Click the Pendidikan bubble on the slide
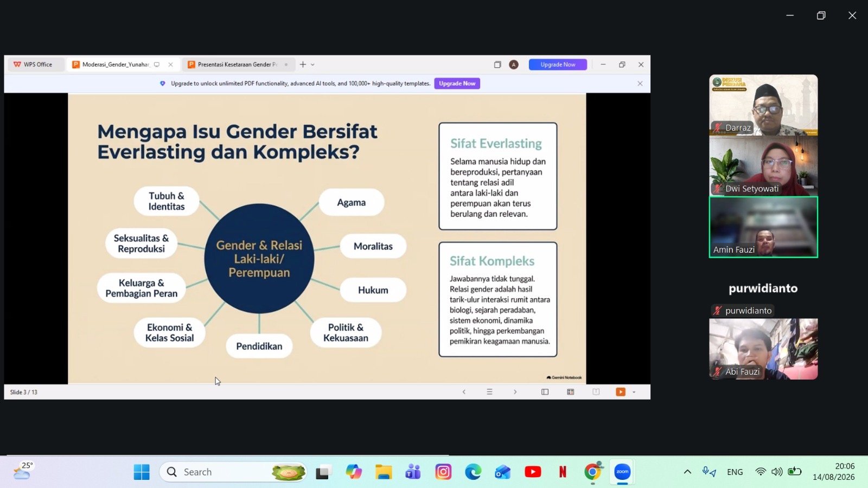Image resolution: width=868 pixels, height=488 pixels. [259, 346]
